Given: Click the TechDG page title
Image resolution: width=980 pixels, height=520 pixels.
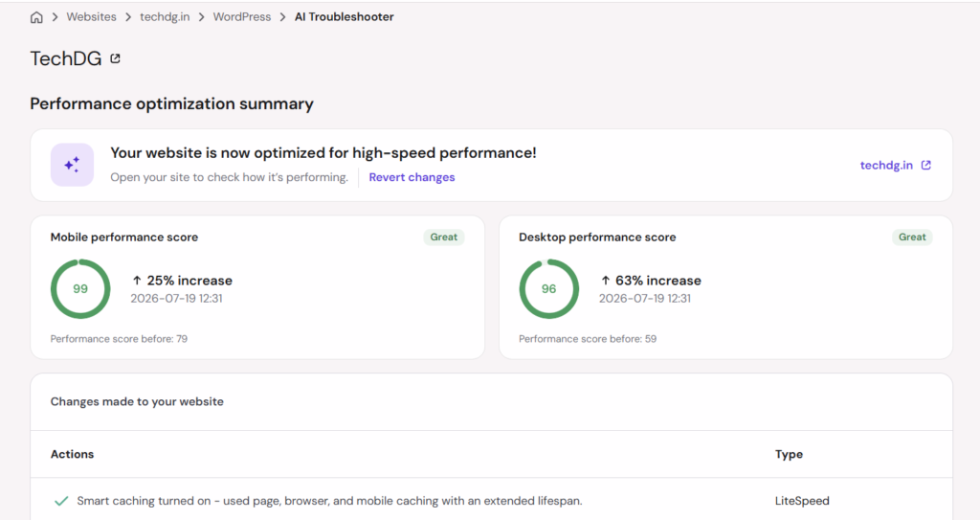Looking at the screenshot, I should coord(66,58).
